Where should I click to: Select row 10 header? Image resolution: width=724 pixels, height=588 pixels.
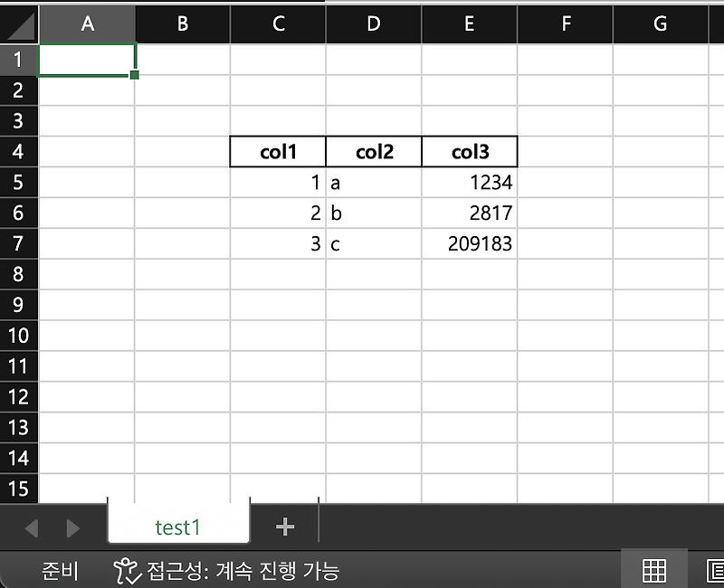[18, 336]
